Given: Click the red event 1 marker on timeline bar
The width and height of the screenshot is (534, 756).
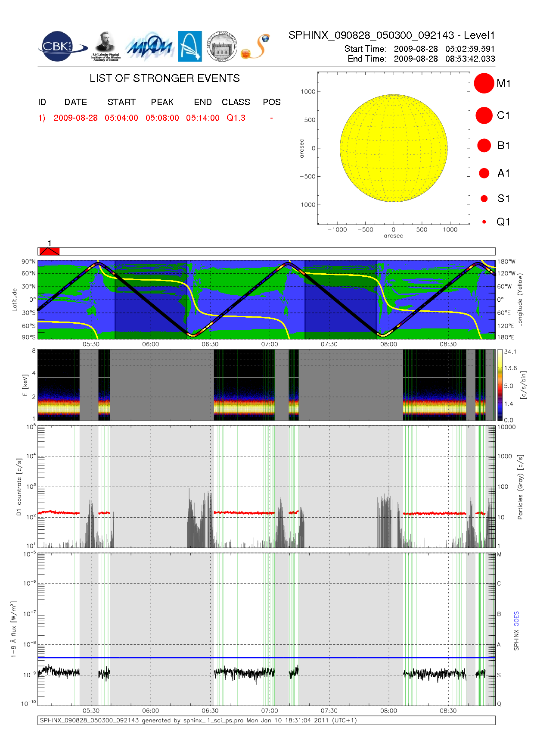Looking at the screenshot, I should click(49, 251).
